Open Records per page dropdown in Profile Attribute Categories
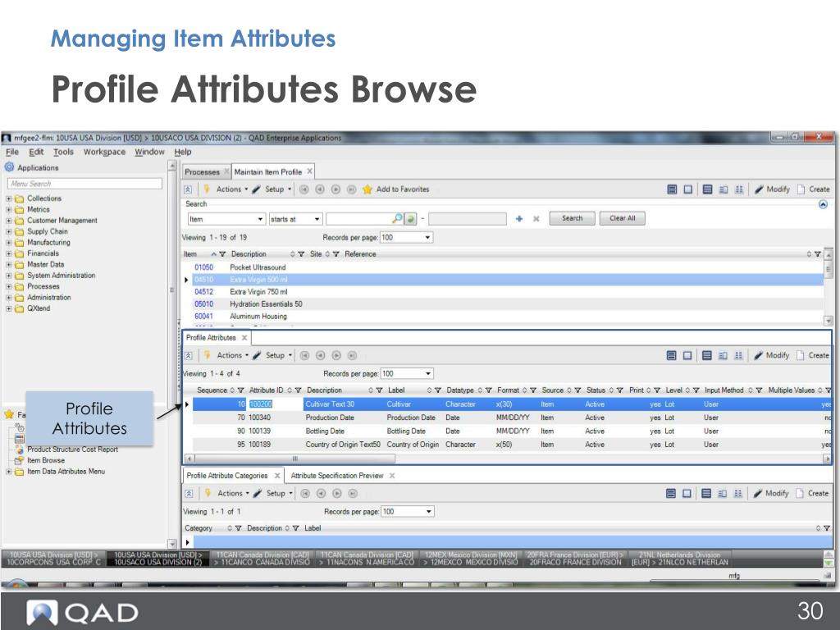 click(428, 512)
